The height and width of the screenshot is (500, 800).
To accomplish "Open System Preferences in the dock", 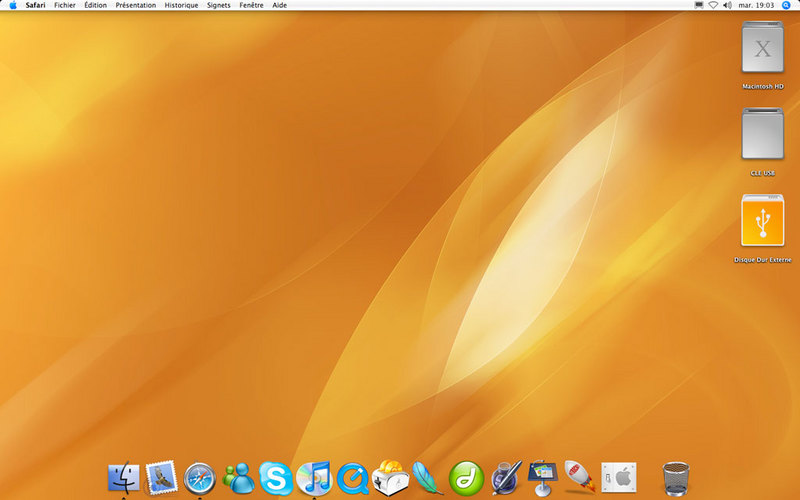I will (x=619, y=478).
